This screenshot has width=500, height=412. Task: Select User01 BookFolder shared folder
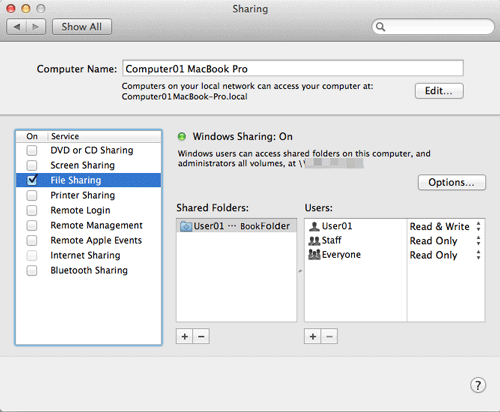click(236, 226)
